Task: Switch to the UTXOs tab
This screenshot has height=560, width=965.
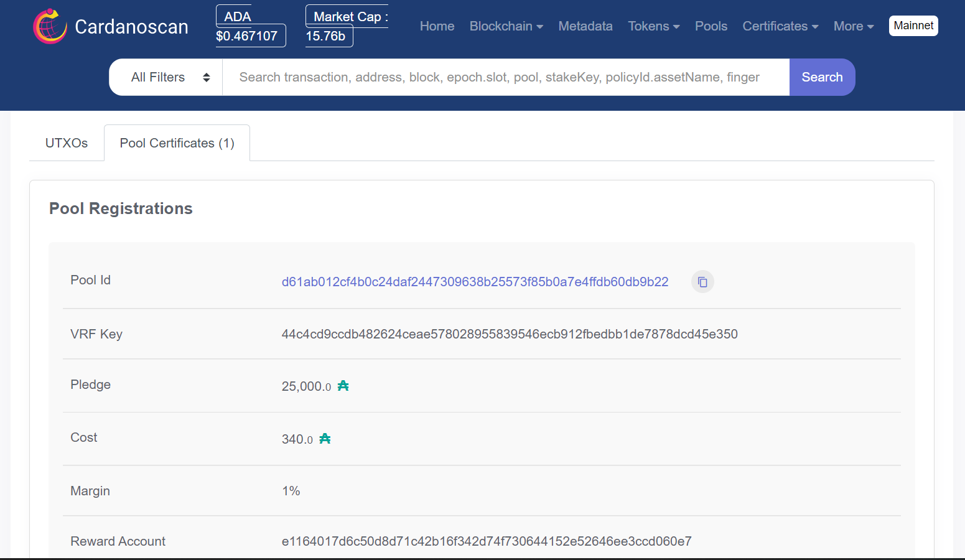Action: click(67, 143)
